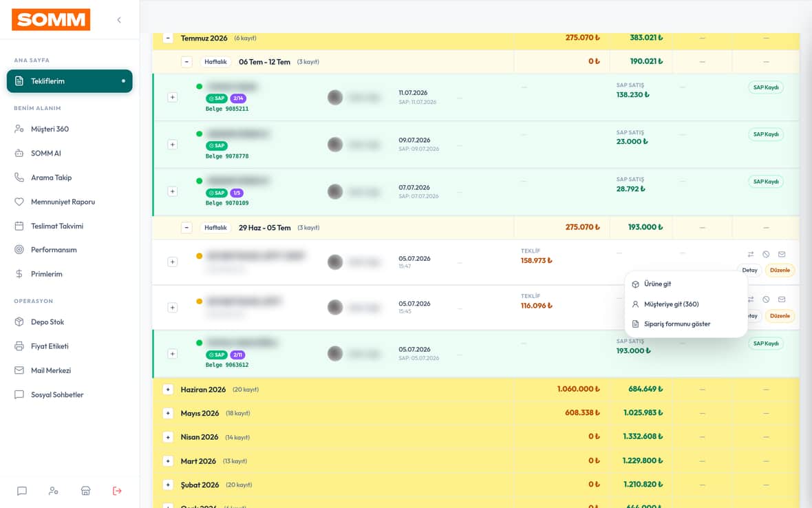Click the transfer arrows icon for 158.973 ₺ offer
Viewport: 812px width, 508px height.
tap(750, 254)
